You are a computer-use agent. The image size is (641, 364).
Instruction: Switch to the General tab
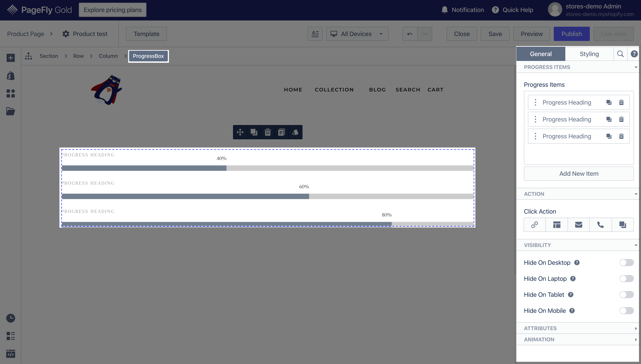[x=540, y=54]
